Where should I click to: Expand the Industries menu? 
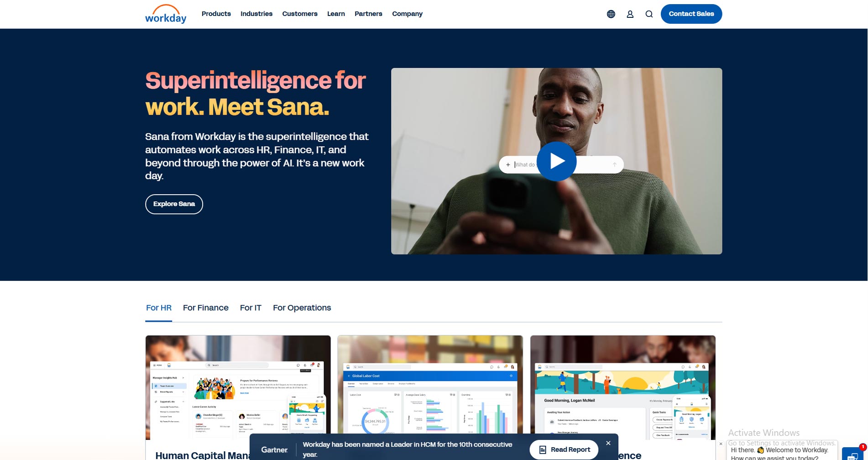[256, 14]
